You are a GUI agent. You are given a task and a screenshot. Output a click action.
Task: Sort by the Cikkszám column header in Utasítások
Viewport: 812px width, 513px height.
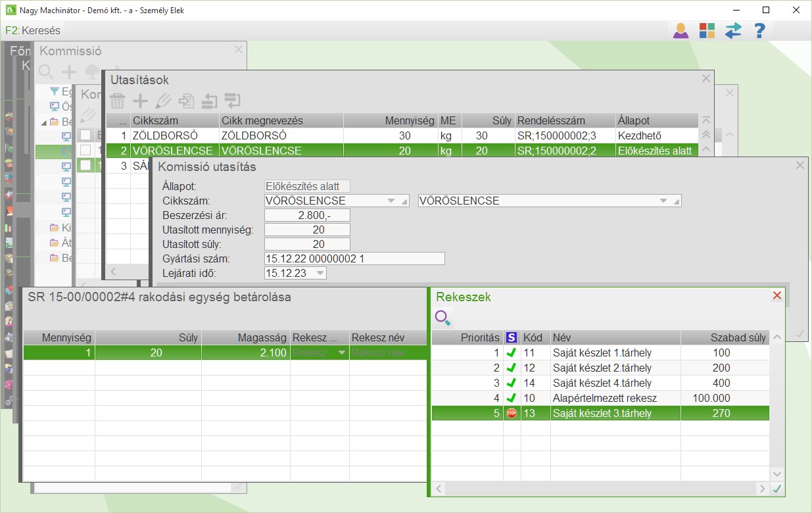(175, 120)
